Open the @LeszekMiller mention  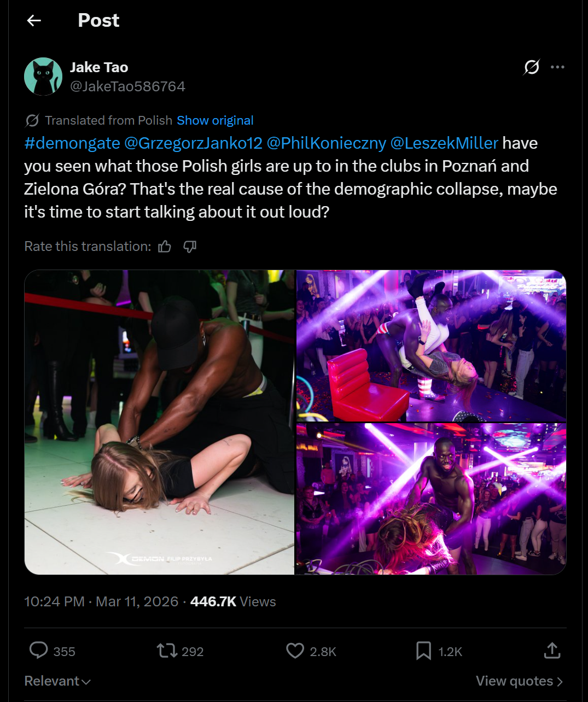(x=444, y=143)
